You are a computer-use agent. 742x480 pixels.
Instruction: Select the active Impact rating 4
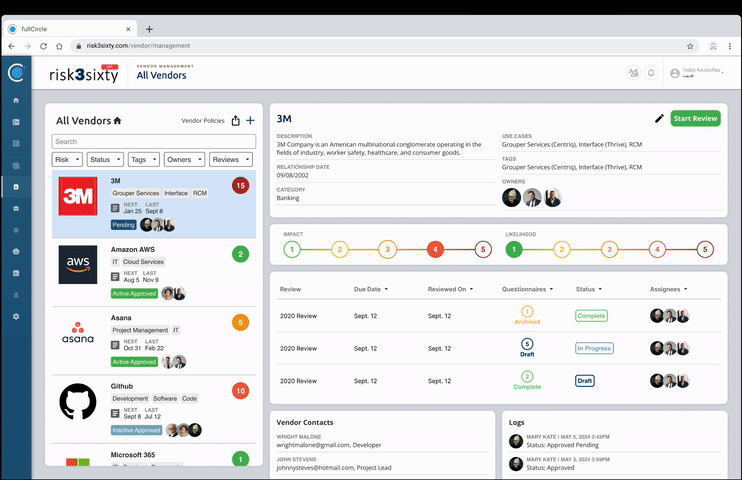click(x=435, y=249)
